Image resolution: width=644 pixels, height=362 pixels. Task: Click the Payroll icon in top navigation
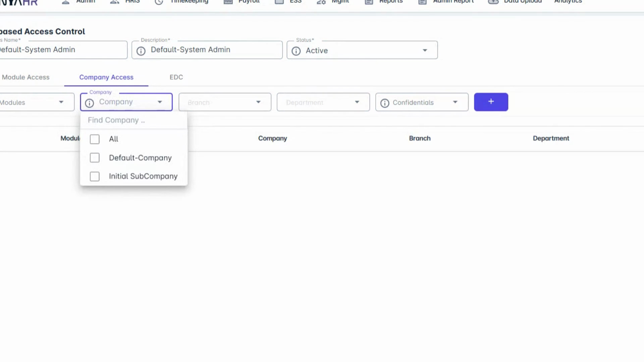click(x=228, y=2)
